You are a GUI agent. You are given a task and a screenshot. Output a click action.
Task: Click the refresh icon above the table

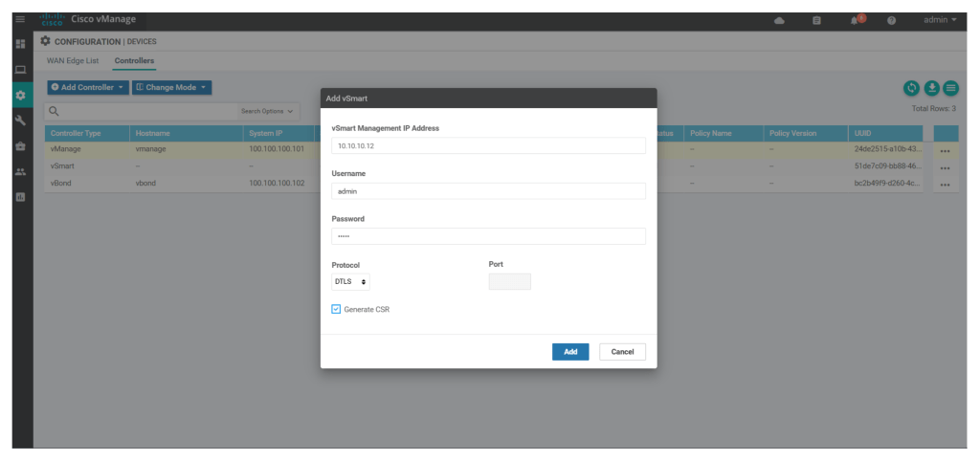911,88
